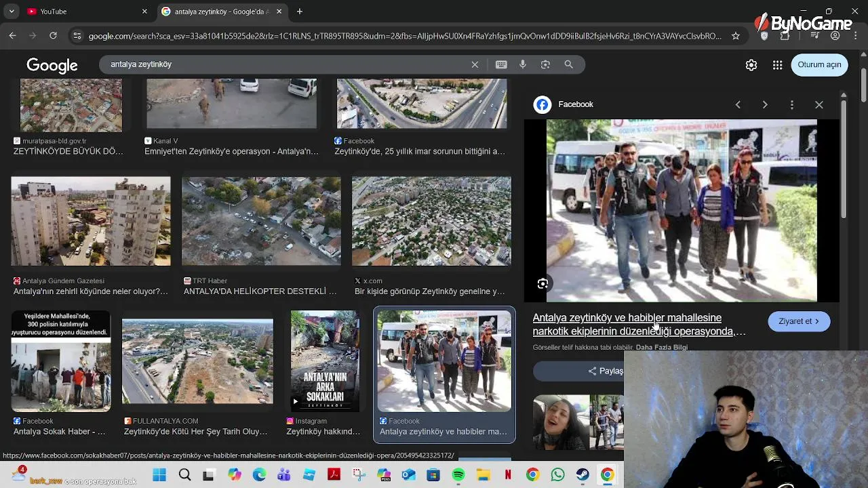868x488 pixels.
Task: Open the Daha Fazla Bilgi link
Action: point(661,347)
